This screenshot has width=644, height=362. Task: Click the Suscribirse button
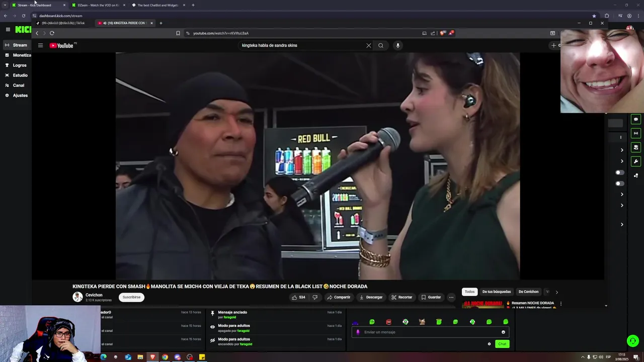click(131, 297)
